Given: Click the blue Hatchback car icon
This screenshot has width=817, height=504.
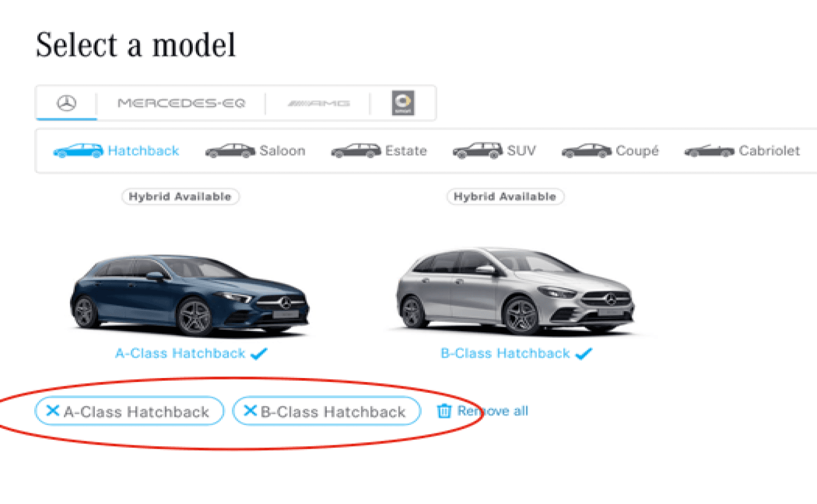Looking at the screenshot, I should pos(78,151).
